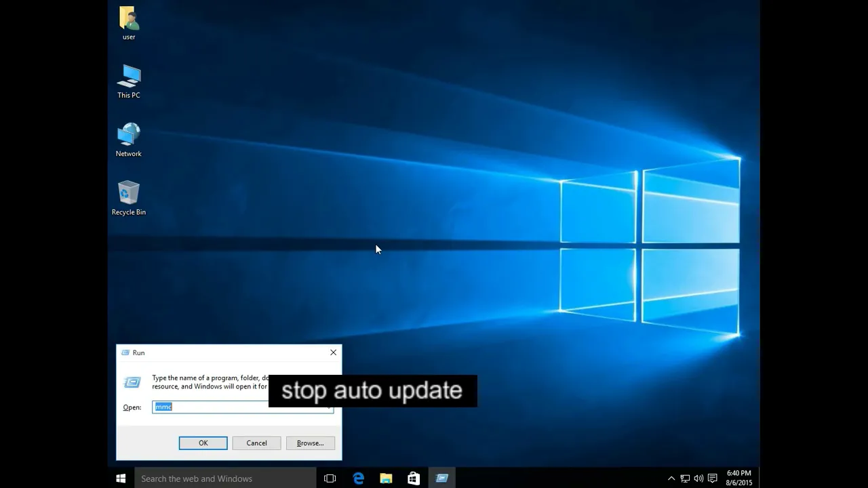Open the volume tray icon

[698, 479]
